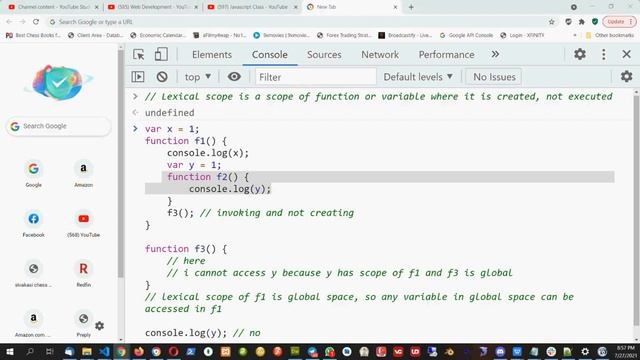640x360 pixels.
Task: Open the Sources panel tab
Action: tap(324, 55)
